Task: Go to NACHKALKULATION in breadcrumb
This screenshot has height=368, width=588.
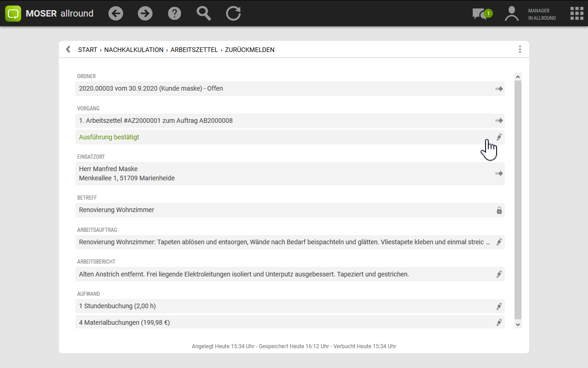Action: 134,50
